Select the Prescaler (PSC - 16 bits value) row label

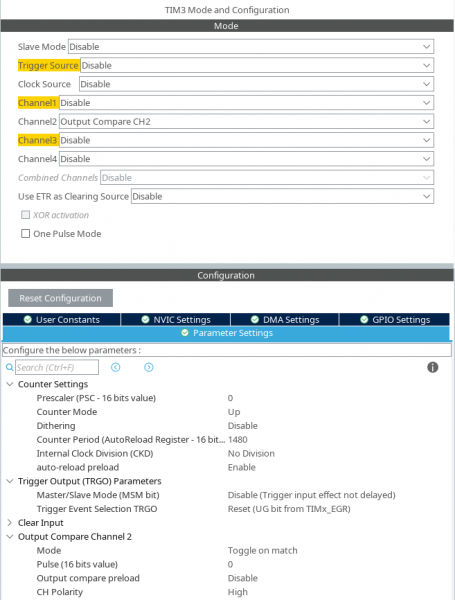point(96,398)
